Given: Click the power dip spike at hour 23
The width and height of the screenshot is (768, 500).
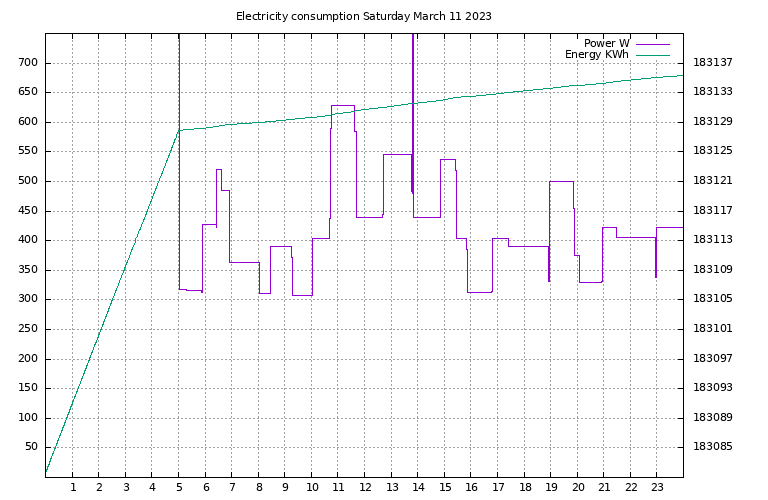Looking at the screenshot, I should coord(656,257).
